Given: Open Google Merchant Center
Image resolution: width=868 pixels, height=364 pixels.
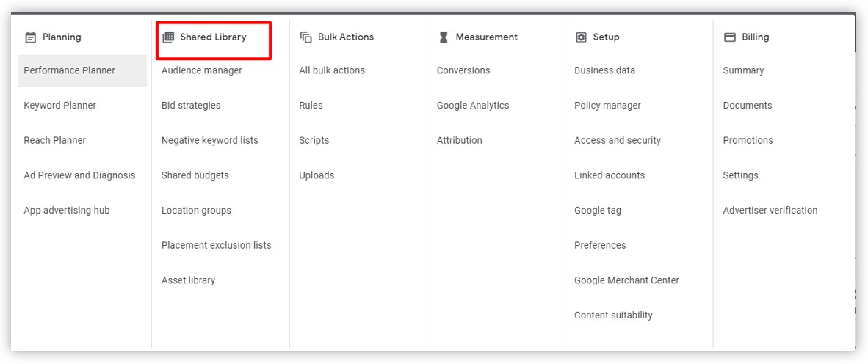Looking at the screenshot, I should [x=626, y=280].
